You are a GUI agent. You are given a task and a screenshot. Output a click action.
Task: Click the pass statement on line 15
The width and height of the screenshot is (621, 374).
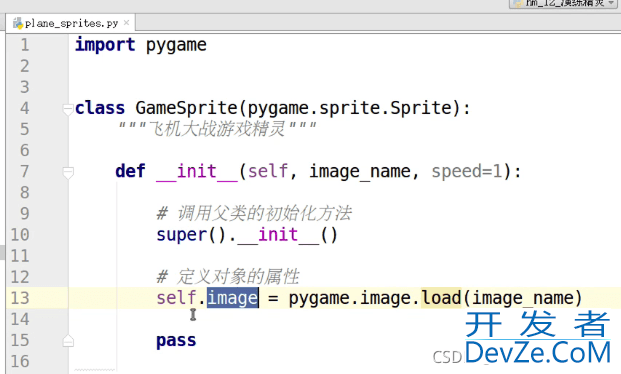(x=176, y=341)
